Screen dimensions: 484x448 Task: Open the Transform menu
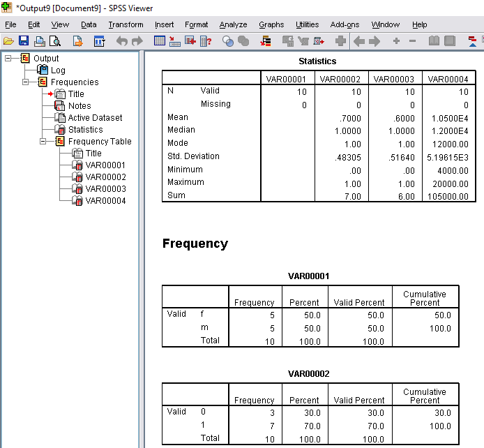(x=126, y=24)
